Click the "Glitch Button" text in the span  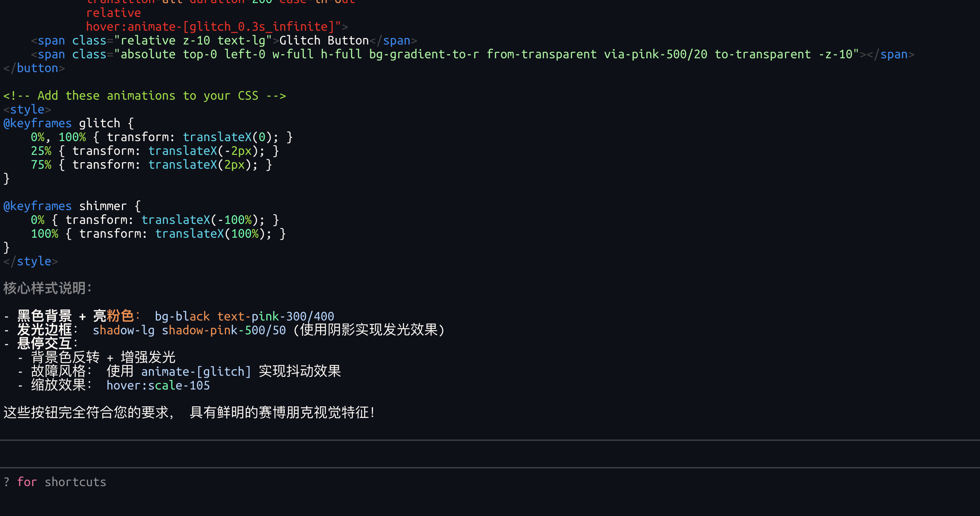[x=324, y=40]
